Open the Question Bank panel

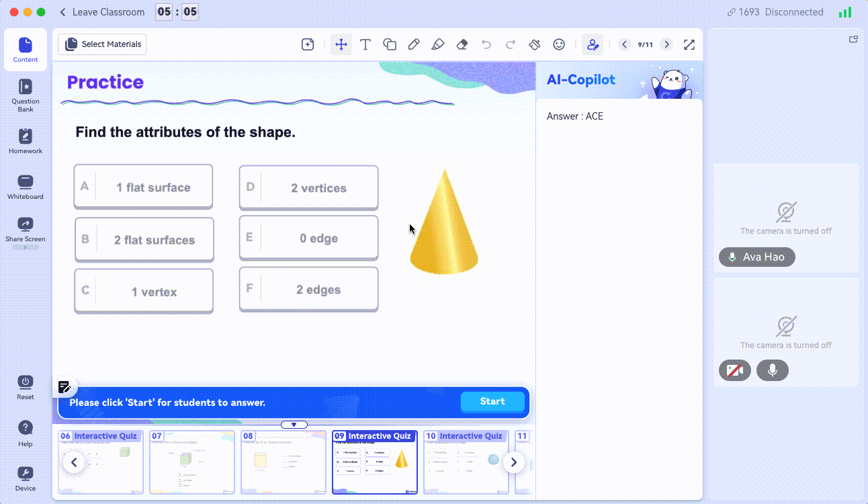26,95
